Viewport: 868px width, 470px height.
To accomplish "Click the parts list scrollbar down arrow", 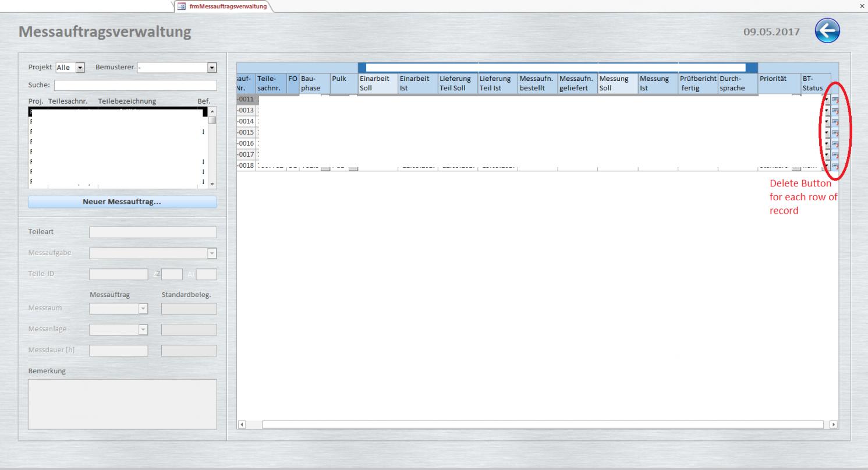I will tap(212, 185).
